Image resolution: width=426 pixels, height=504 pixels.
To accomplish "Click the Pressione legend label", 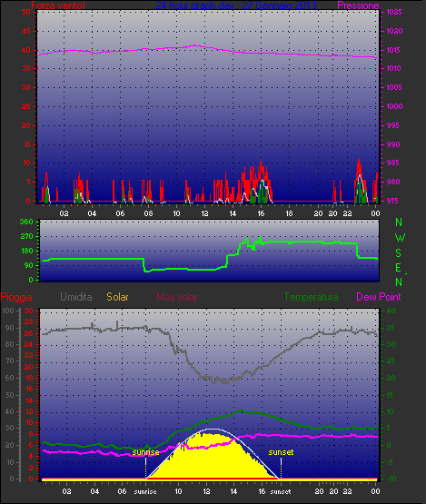I will point(358,5).
